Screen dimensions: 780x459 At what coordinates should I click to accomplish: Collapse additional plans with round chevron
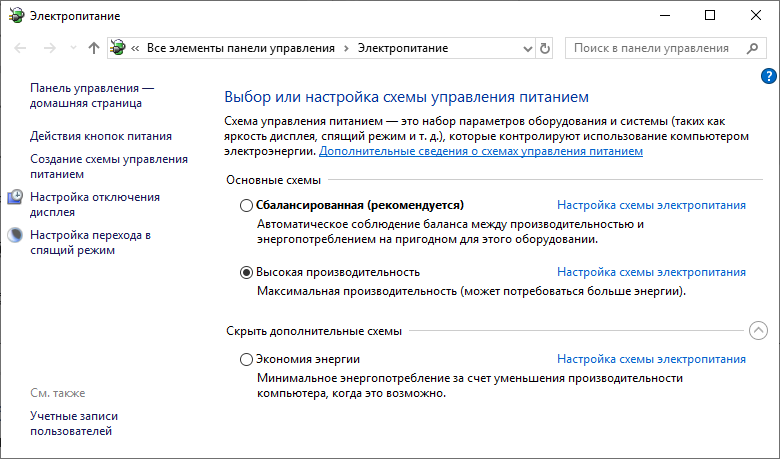(x=758, y=330)
